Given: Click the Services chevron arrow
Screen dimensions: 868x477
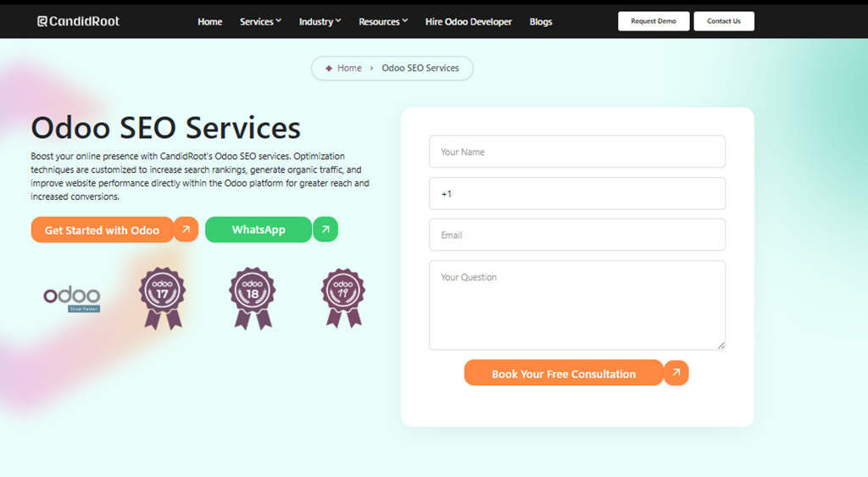Looking at the screenshot, I should (x=278, y=21).
